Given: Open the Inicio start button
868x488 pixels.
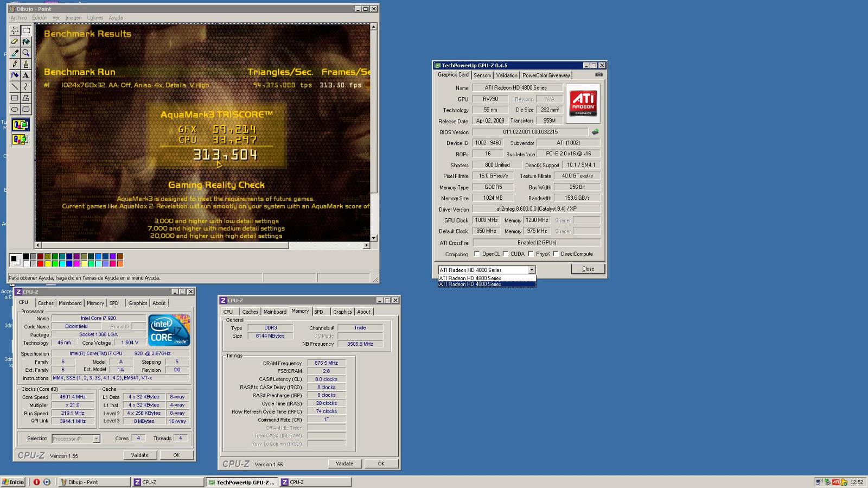Looking at the screenshot, I should click(13, 482).
